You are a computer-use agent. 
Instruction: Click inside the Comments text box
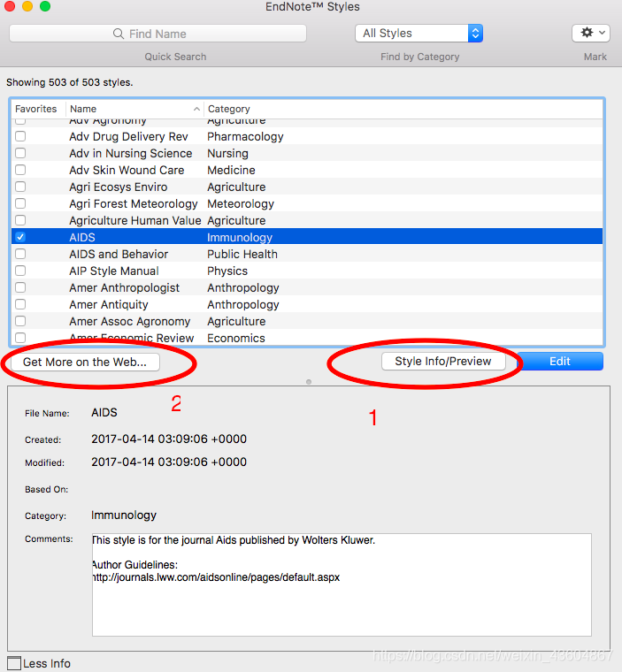pyautogui.click(x=342, y=584)
